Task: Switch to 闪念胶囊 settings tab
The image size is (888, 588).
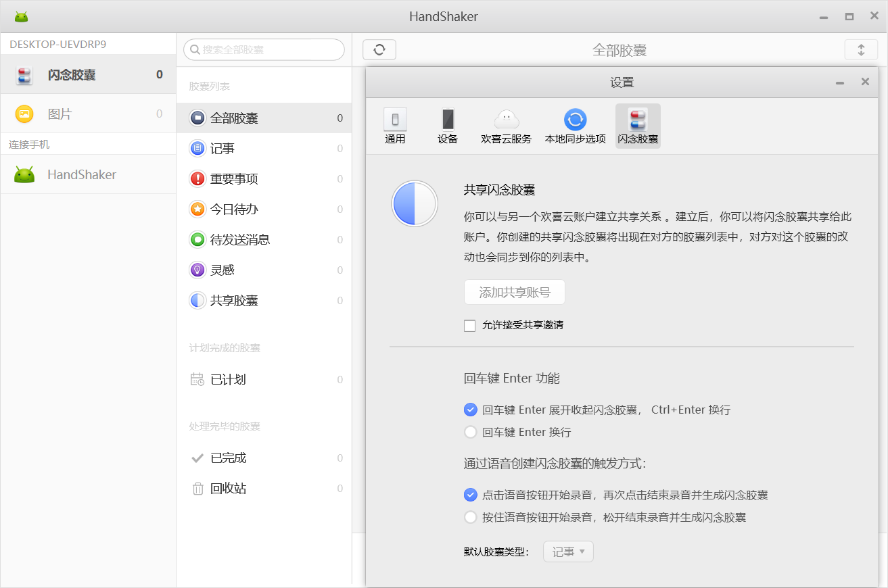Action: tap(638, 126)
